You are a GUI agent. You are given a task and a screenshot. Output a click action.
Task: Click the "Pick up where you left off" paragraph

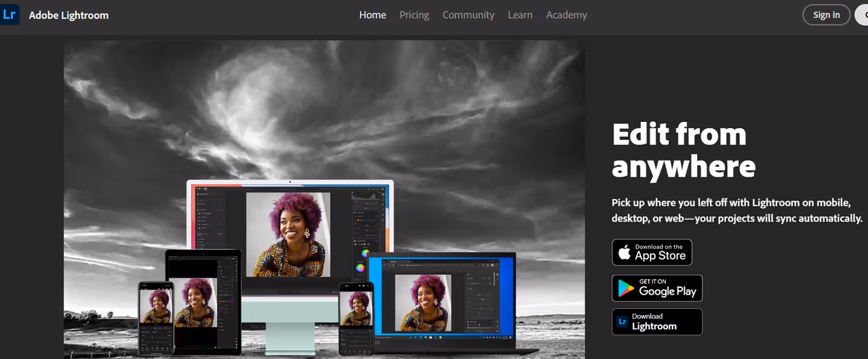737,211
